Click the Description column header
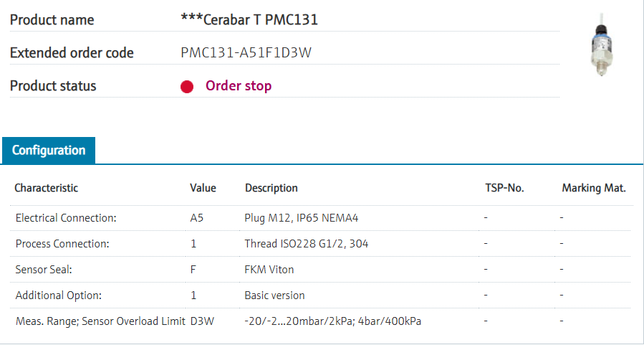Screen dimensions: 644x345 point(271,188)
